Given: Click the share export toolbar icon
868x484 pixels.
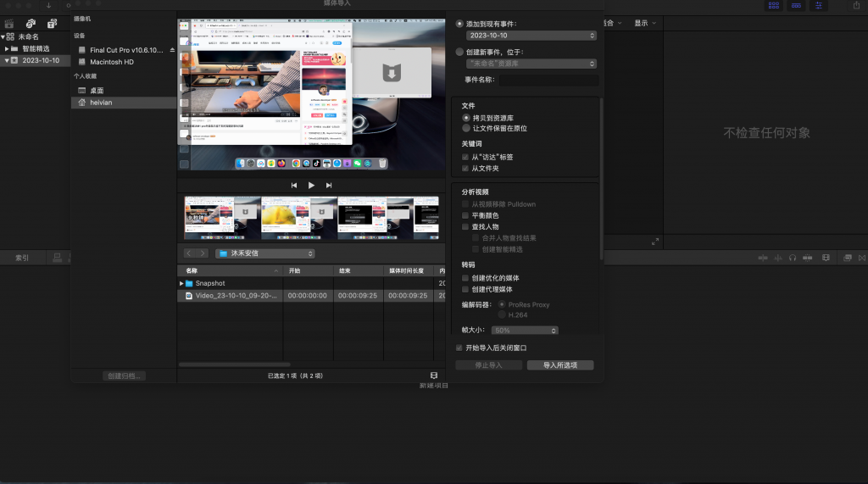Looking at the screenshot, I should point(856,6).
